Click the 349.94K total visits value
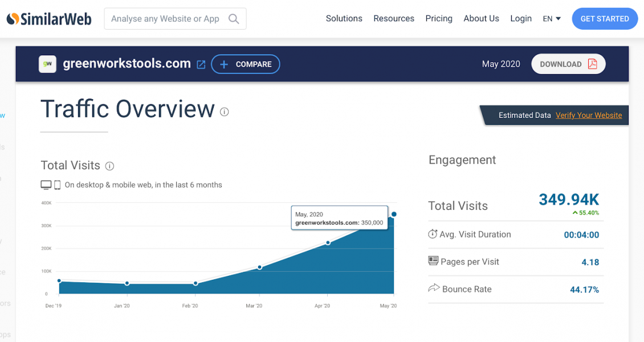 coord(569,199)
